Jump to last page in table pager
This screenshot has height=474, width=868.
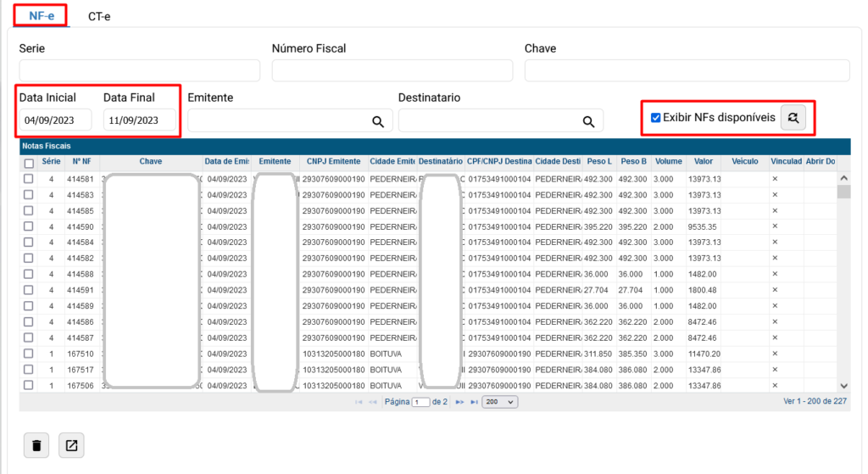[x=474, y=402]
